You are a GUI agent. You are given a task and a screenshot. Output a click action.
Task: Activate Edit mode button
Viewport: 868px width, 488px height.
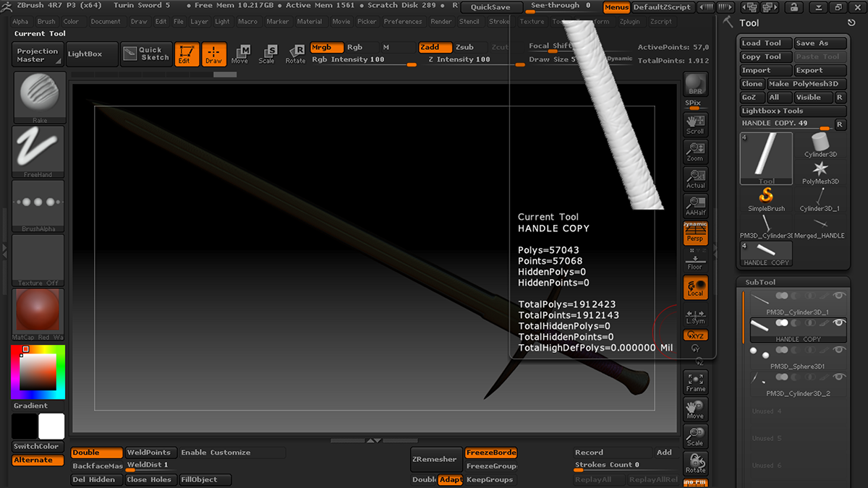pos(187,54)
